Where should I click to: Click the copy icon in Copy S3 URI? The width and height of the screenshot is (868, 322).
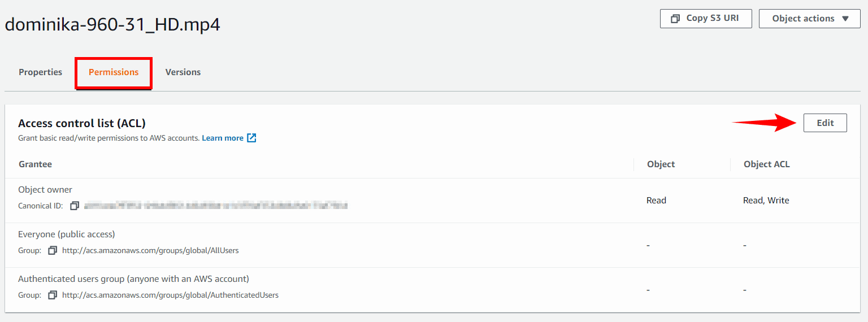675,19
